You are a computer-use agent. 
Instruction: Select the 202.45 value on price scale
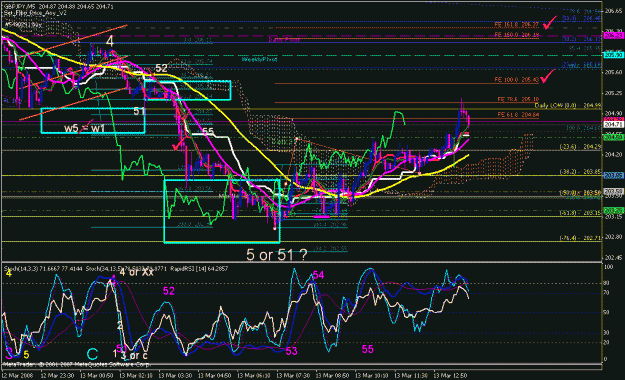(x=613, y=258)
